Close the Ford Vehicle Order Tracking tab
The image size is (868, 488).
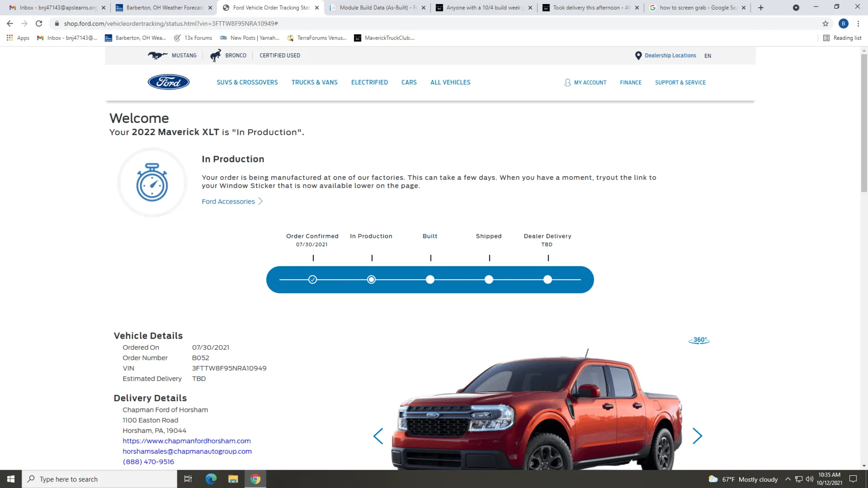(317, 8)
